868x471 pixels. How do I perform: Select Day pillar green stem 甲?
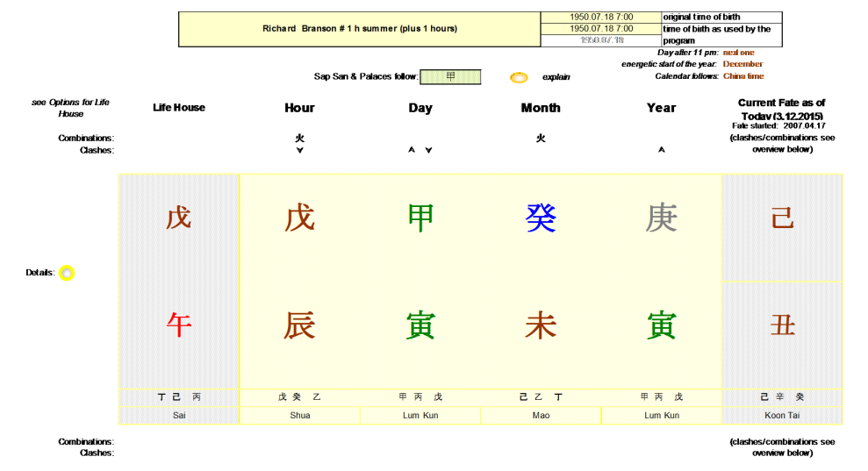pos(420,218)
